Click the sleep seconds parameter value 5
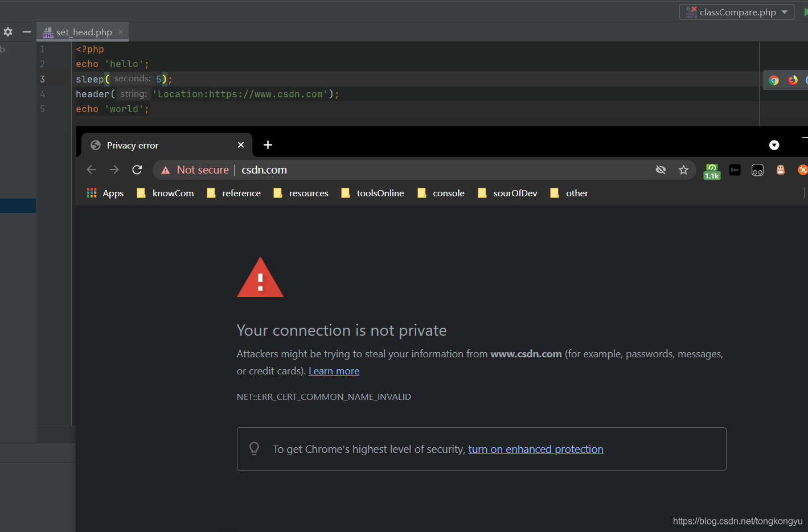Viewport: 808px width, 532px height. [159, 79]
